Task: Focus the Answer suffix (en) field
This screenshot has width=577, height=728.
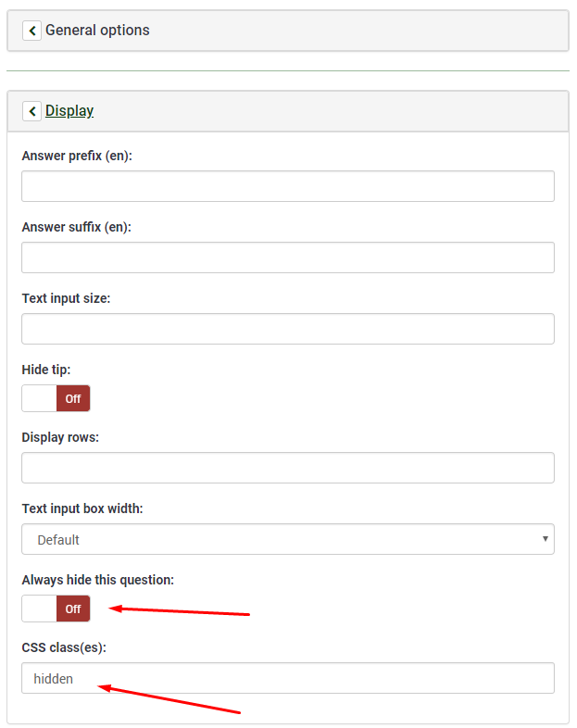Action: click(x=287, y=257)
